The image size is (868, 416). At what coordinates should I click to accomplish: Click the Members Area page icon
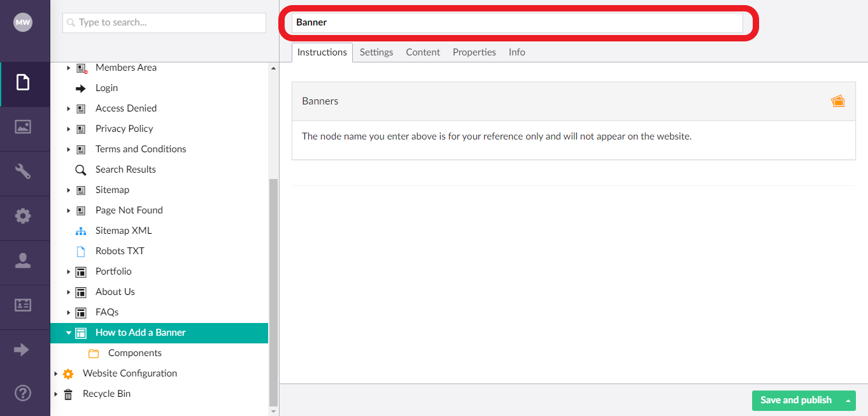point(82,68)
